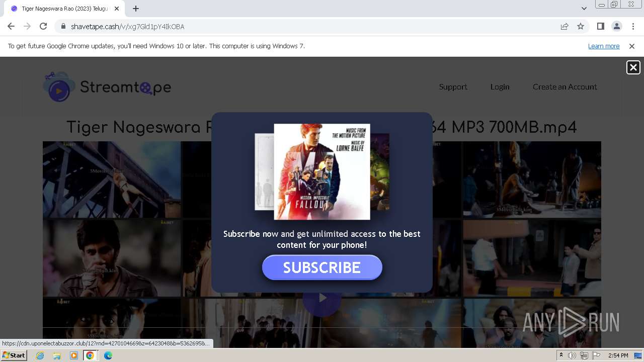Close the overlay ad with the X icon
The width and height of the screenshot is (644, 362).
coord(633,67)
